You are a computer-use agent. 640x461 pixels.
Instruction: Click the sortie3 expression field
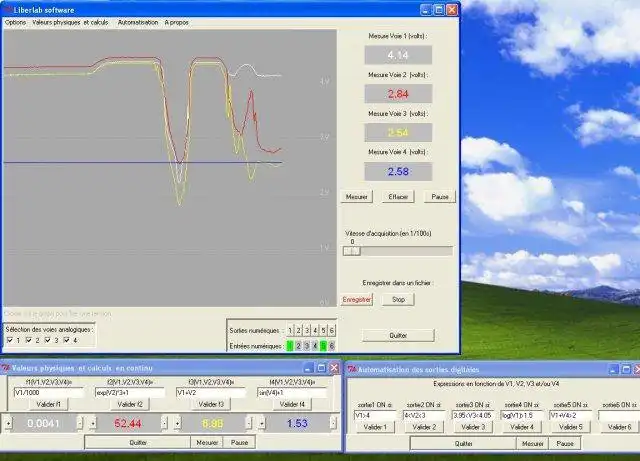[470, 415]
